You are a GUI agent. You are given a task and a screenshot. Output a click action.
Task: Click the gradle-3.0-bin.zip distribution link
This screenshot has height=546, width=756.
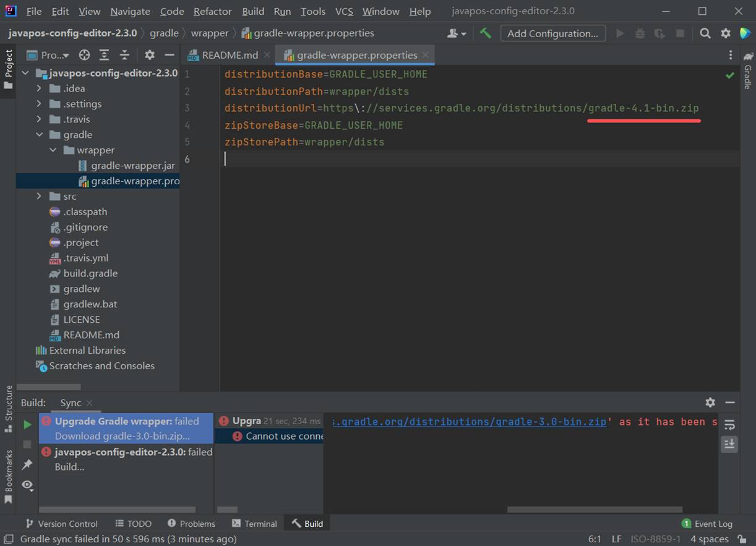pos(470,422)
